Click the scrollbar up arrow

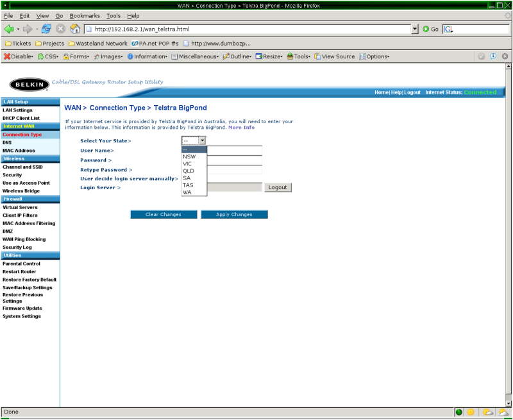pyautogui.click(x=508, y=67)
